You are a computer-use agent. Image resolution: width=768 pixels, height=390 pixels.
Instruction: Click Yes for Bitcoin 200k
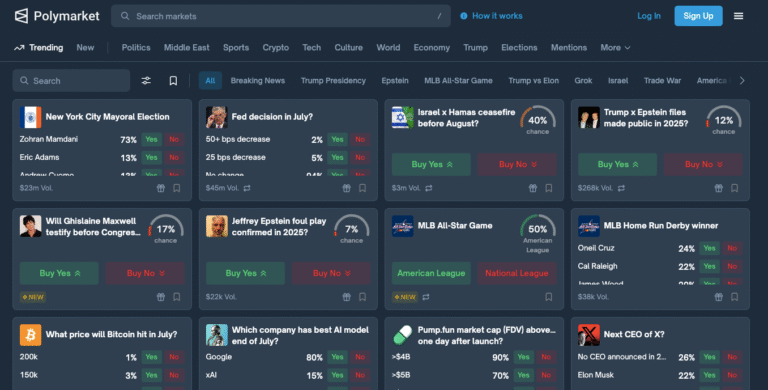[151, 357]
